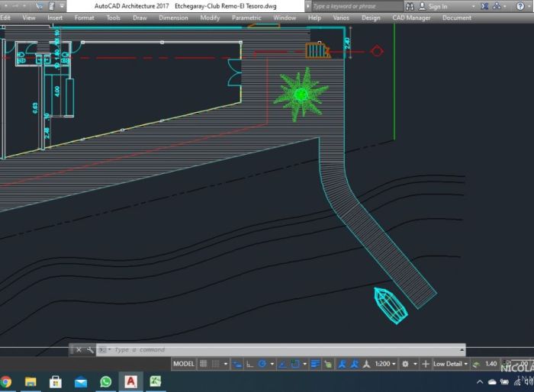This screenshot has height=392, width=534.
Task: Click Sign In account button
Action: tap(433, 6)
